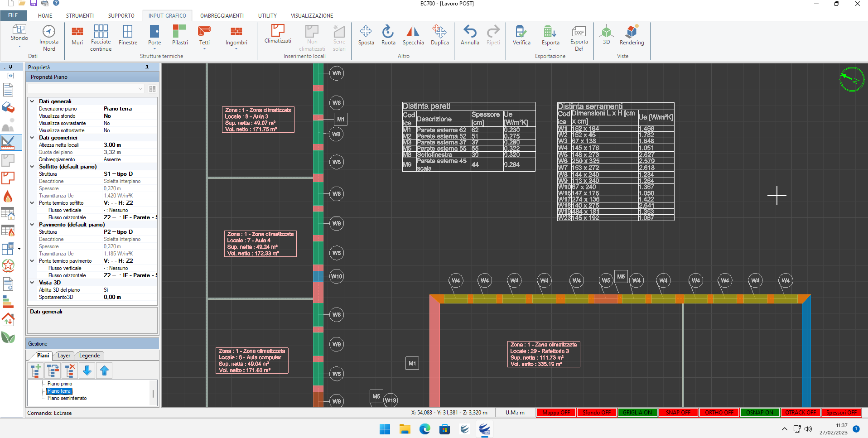Click the green leaf icon in sidebar
The width and height of the screenshot is (868, 438).
[x=8, y=337]
